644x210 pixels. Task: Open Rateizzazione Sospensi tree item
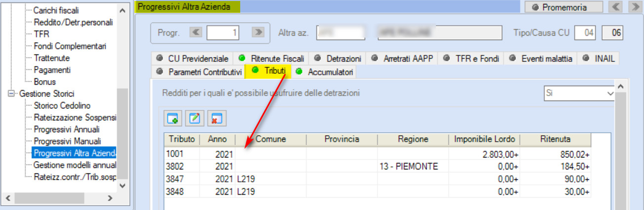pyautogui.click(x=75, y=117)
